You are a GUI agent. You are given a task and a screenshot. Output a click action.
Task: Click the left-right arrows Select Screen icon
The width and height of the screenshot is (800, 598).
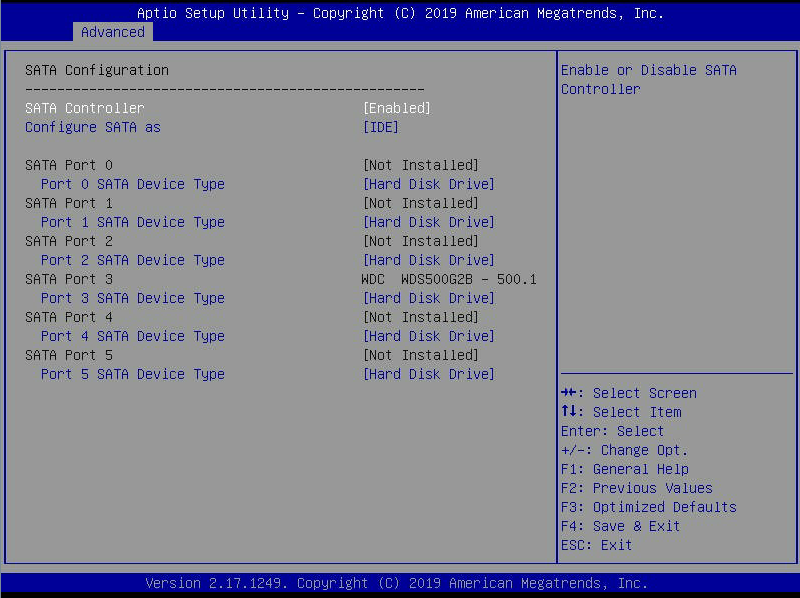569,393
